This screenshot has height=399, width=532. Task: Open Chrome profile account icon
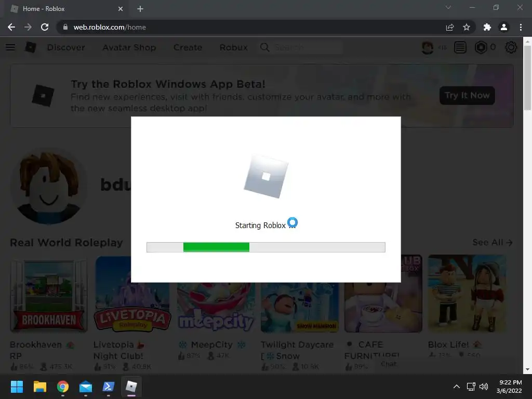[504, 27]
